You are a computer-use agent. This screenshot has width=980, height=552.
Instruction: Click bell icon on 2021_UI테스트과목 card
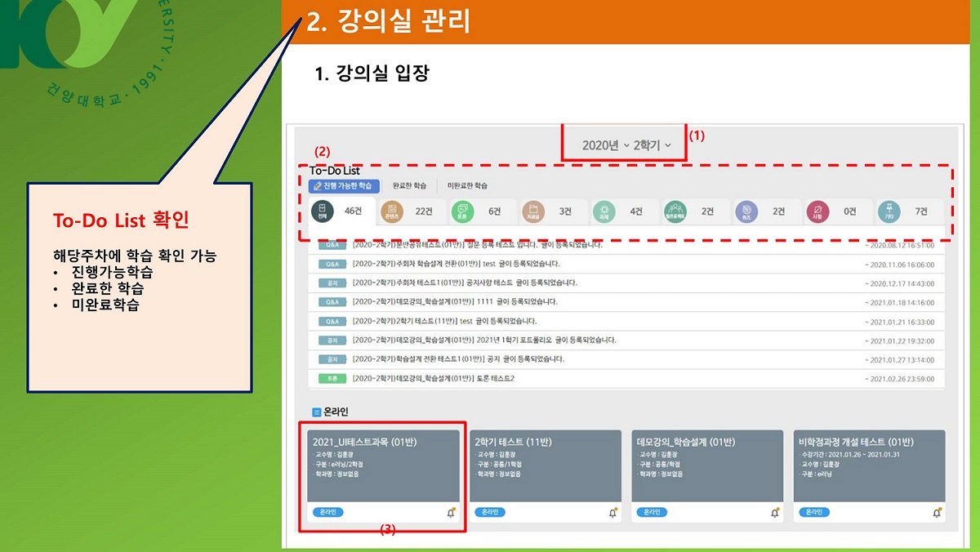[x=450, y=513]
